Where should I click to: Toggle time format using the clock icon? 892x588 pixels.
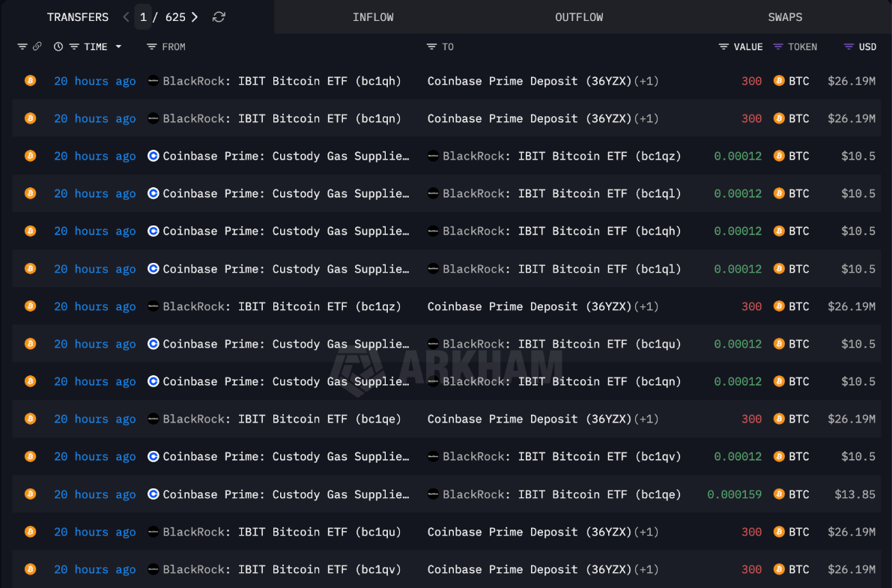pyautogui.click(x=58, y=46)
